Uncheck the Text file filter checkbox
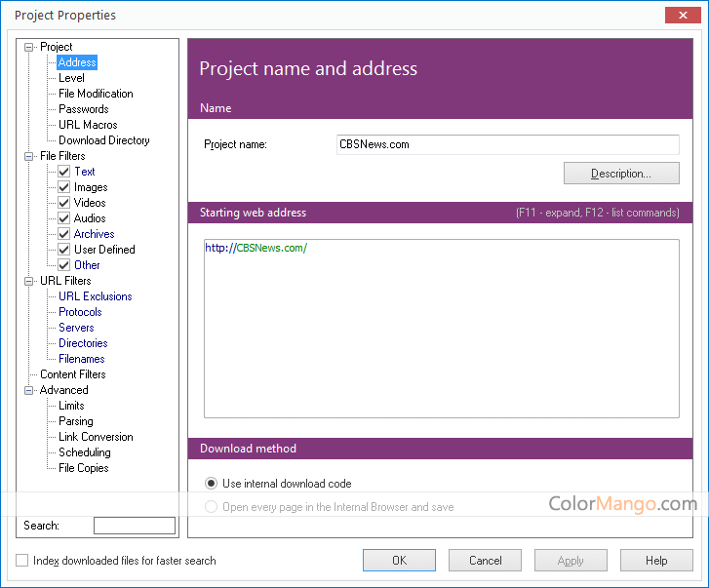 pyautogui.click(x=64, y=172)
